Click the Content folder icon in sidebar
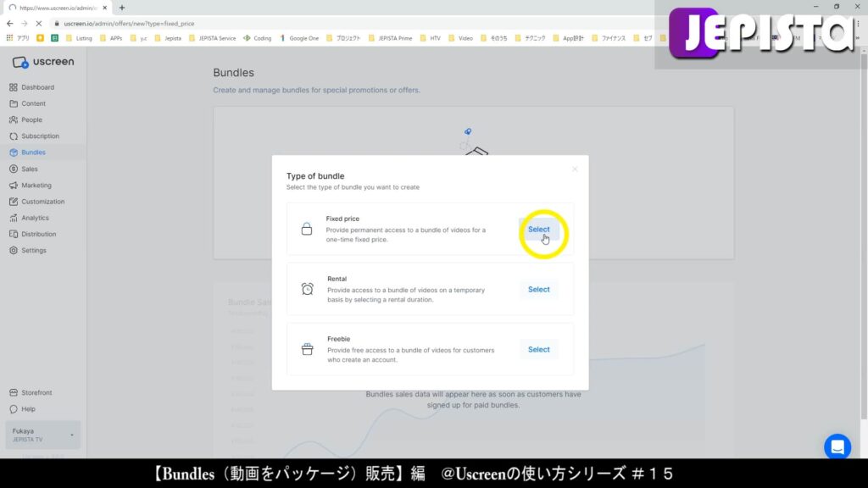Screen dimensions: 868x488 point(14,103)
